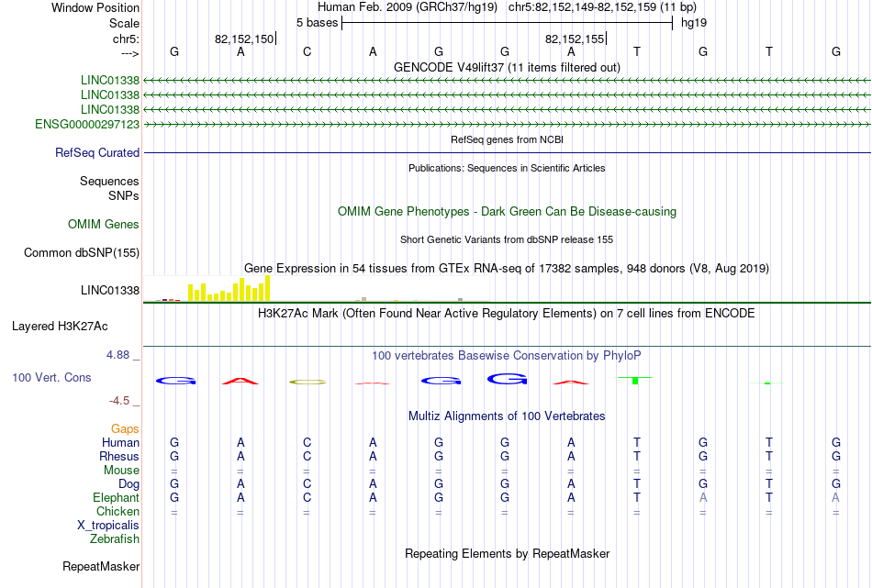Click the 82,152,155 coordinate marker
The height and width of the screenshot is (588, 872).
(x=575, y=39)
